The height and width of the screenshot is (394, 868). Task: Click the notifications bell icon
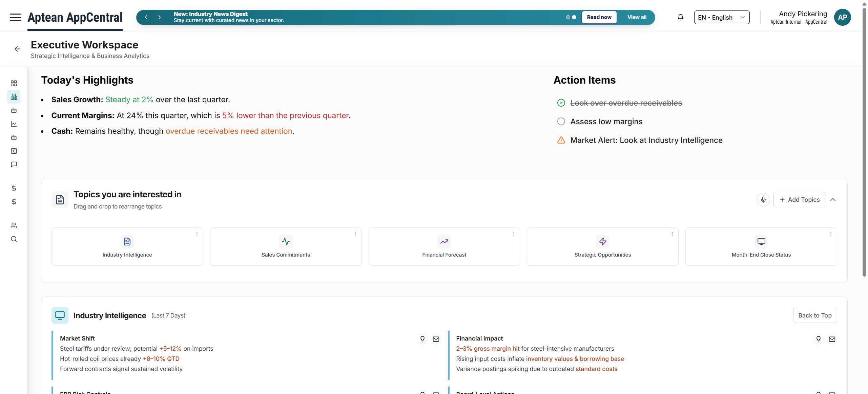(680, 17)
